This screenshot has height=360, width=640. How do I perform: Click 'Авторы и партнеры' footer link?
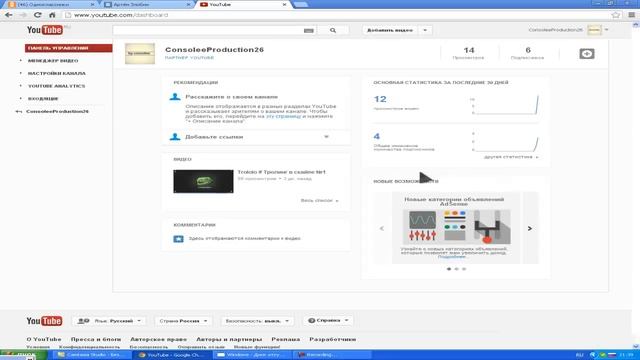pos(229,339)
